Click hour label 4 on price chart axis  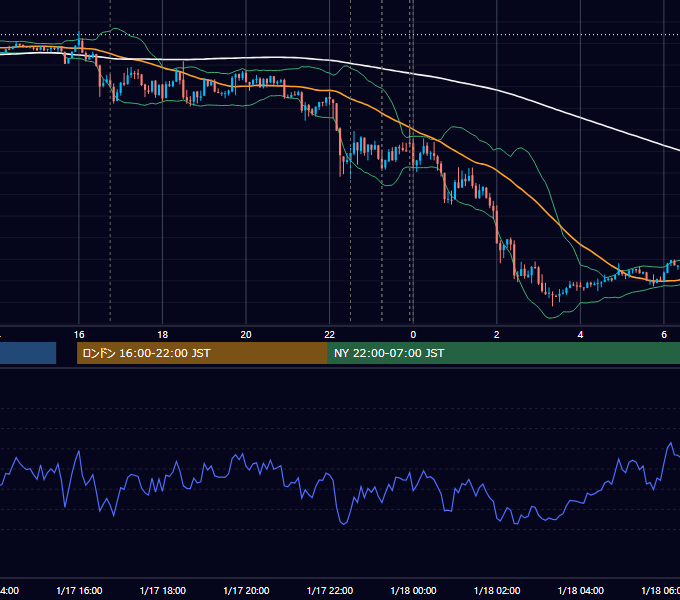580,335
